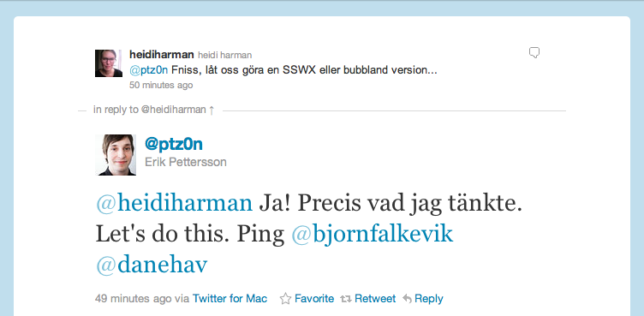Viewport: 644px width, 316px height.
Task: Click the @ptz0n mention in heidiharman's tweet
Action: tap(149, 70)
